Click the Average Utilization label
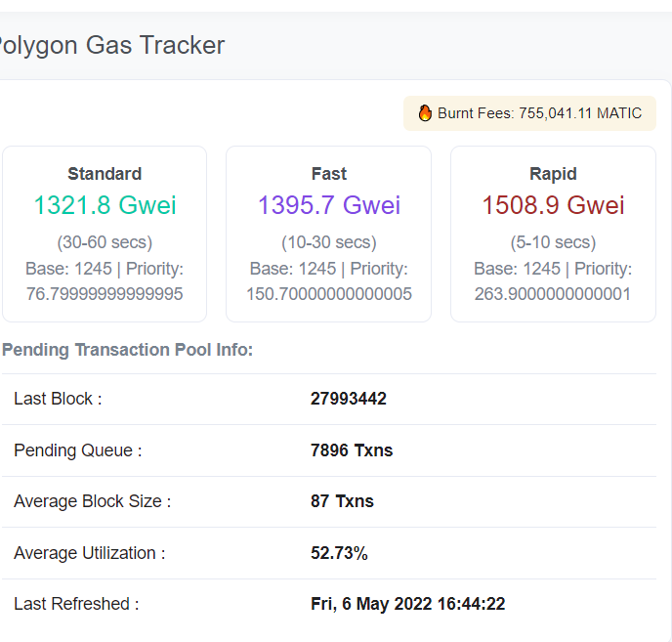The width and height of the screenshot is (672, 642). coord(90,553)
